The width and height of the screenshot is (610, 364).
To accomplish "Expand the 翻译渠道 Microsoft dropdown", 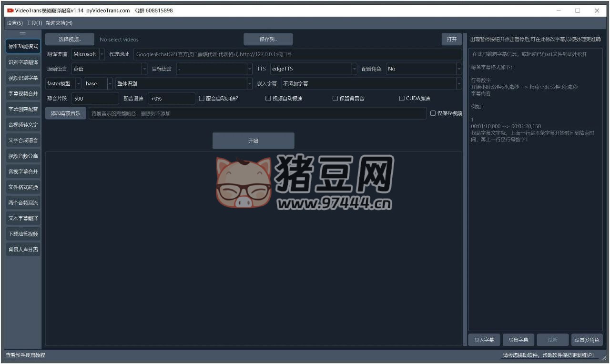I will point(102,54).
